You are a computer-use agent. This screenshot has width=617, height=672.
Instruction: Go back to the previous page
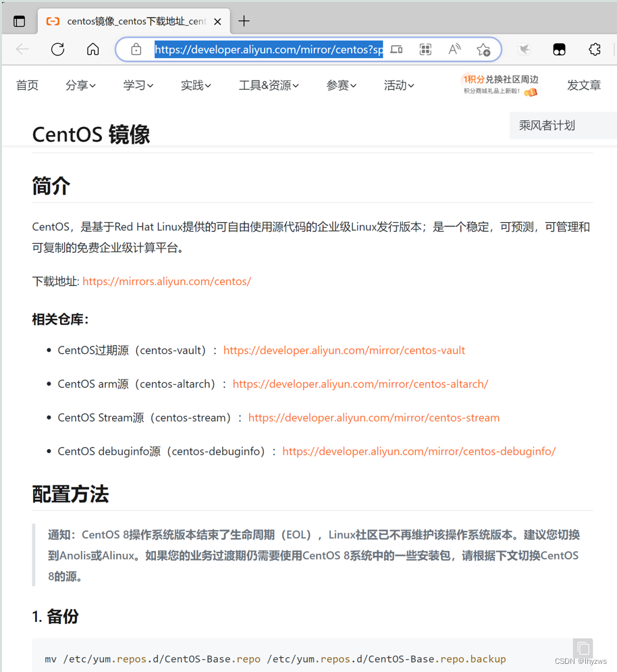point(22,49)
